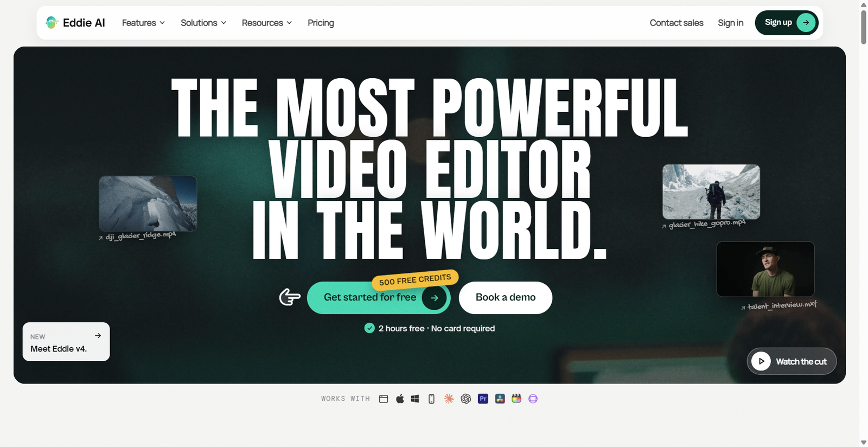Viewport: 868px width, 447px height.
Task: Click the glacier_hike_gopro.mp4 filename caption
Action: (707, 224)
